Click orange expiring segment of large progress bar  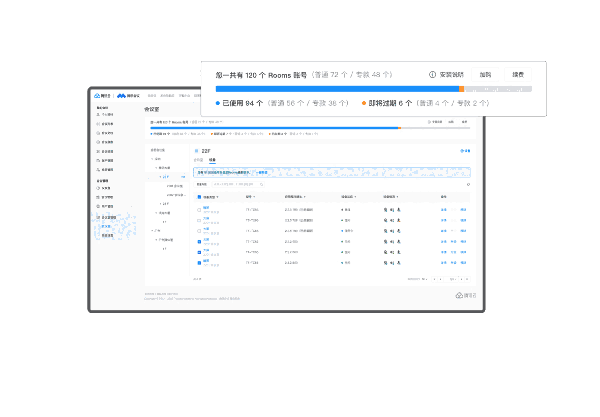[x=461, y=89]
